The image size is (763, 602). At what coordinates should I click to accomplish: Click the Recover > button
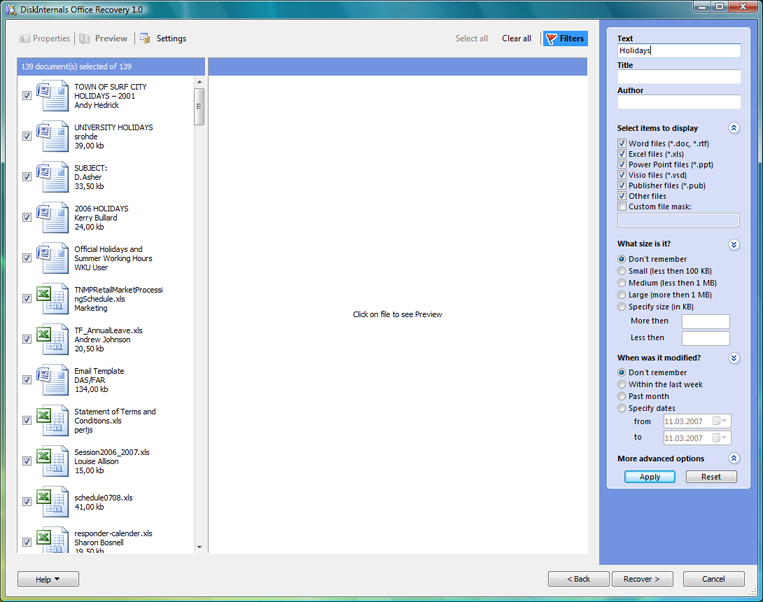[642, 579]
